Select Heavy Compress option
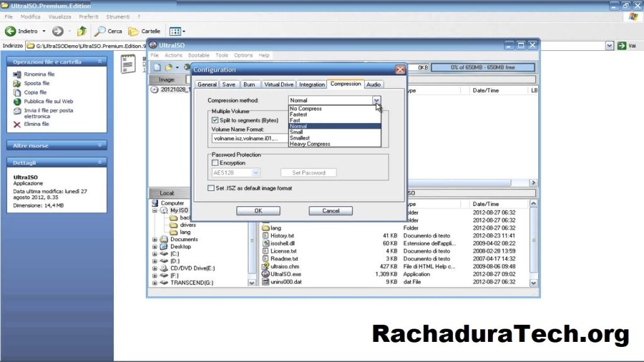The height and width of the screenshot is (362, 644). [x=335, y=144]
